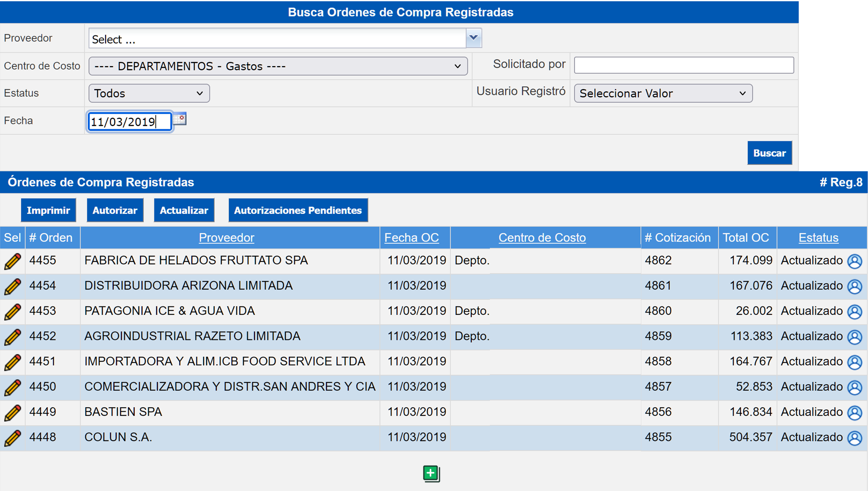
Task: Click the # Cotización column header
Action: point(678,238)
